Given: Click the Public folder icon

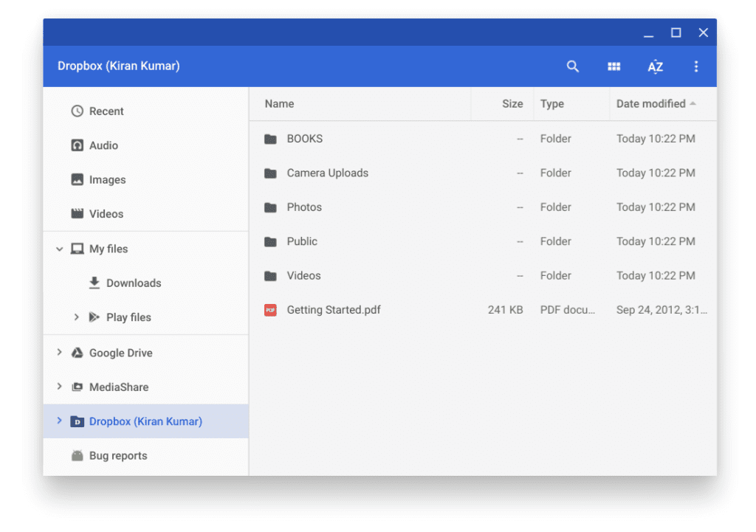Looking at the screenshot, I should click(x=270, y=242).
